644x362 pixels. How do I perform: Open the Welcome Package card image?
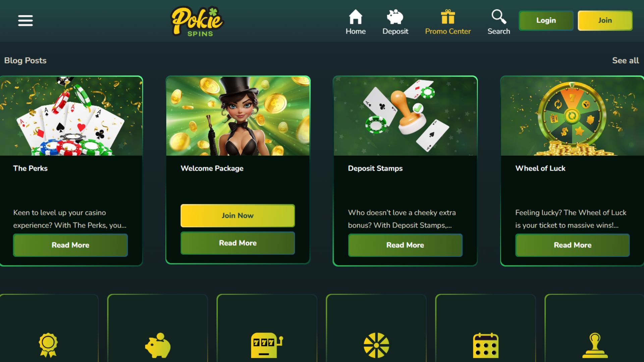(238, 116)
